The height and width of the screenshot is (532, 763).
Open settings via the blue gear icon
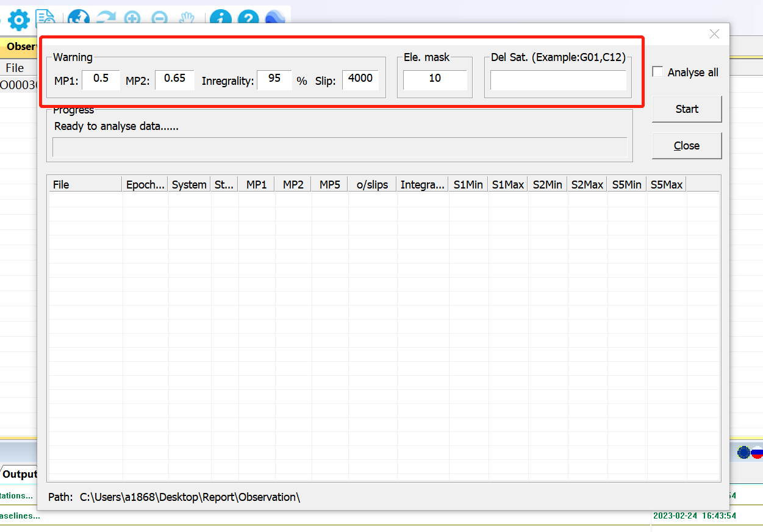tap(18, 20)
